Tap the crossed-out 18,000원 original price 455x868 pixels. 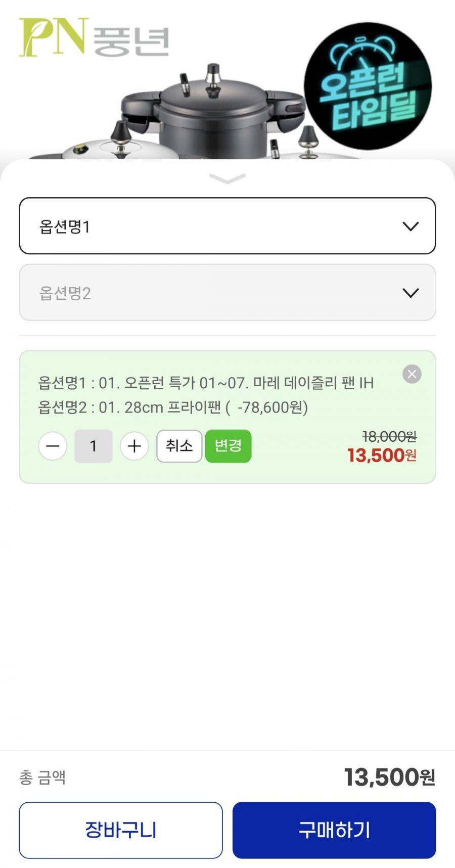tap(389, 436)
